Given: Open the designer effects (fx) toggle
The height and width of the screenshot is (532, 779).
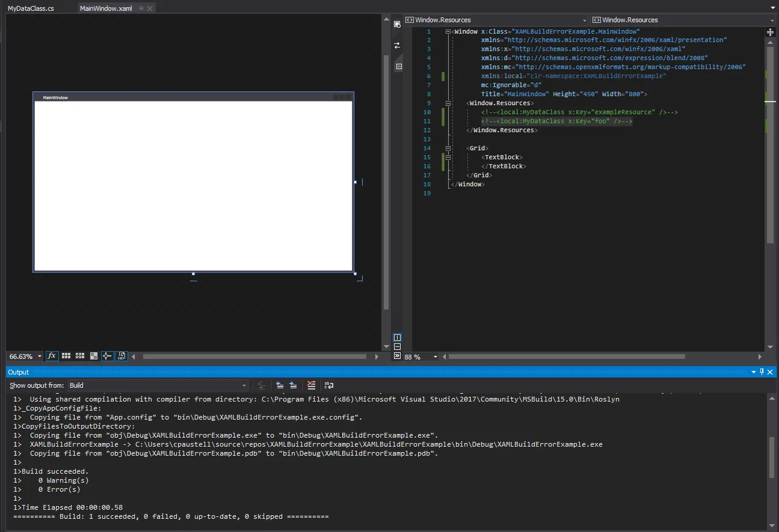Looking at the screenshot, I should [x=52, y=356].
